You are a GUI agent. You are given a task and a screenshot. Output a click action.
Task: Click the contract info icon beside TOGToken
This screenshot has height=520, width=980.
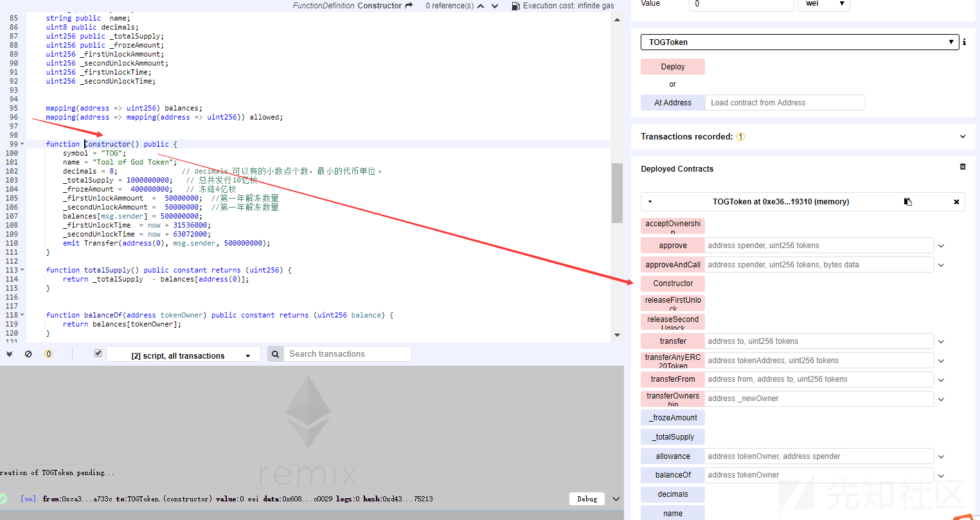coord(964,42)
